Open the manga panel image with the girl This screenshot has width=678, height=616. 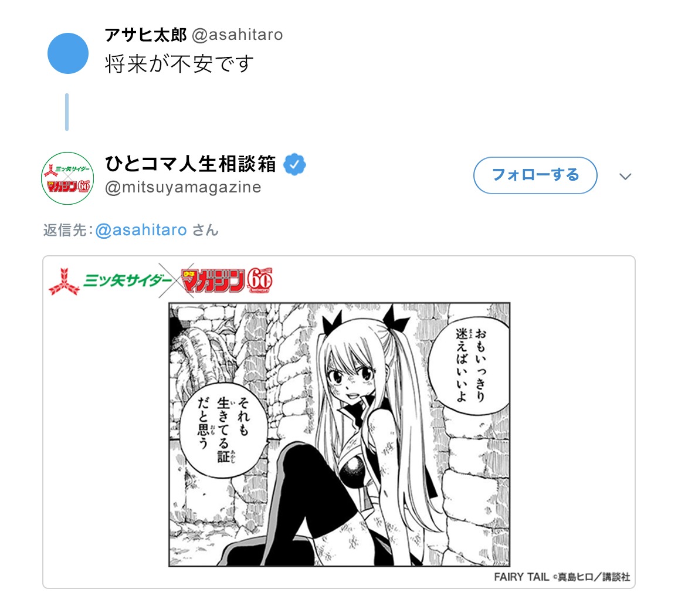[x=340, y=434]
